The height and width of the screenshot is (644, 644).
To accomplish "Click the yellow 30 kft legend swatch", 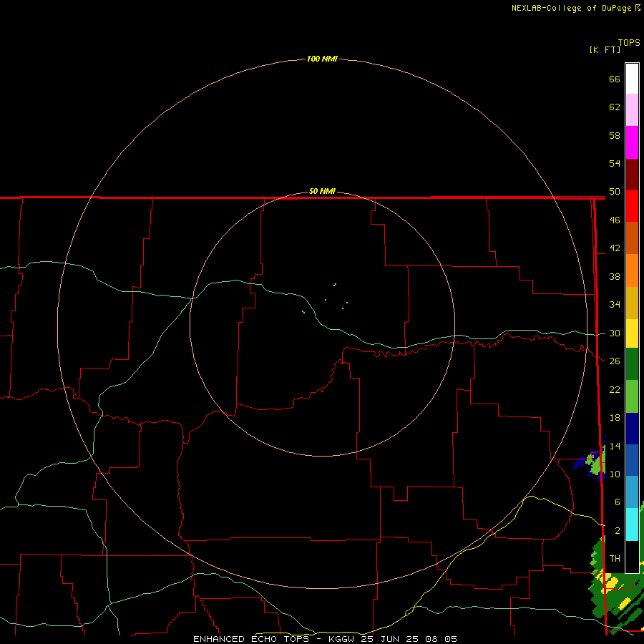I will (x=632, y=333).
